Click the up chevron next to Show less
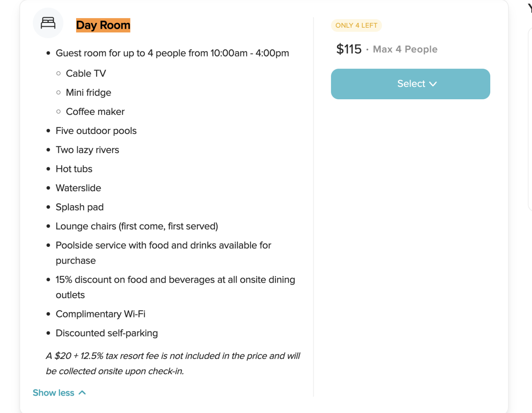This screenshot has height=413, width=532. 82,392
